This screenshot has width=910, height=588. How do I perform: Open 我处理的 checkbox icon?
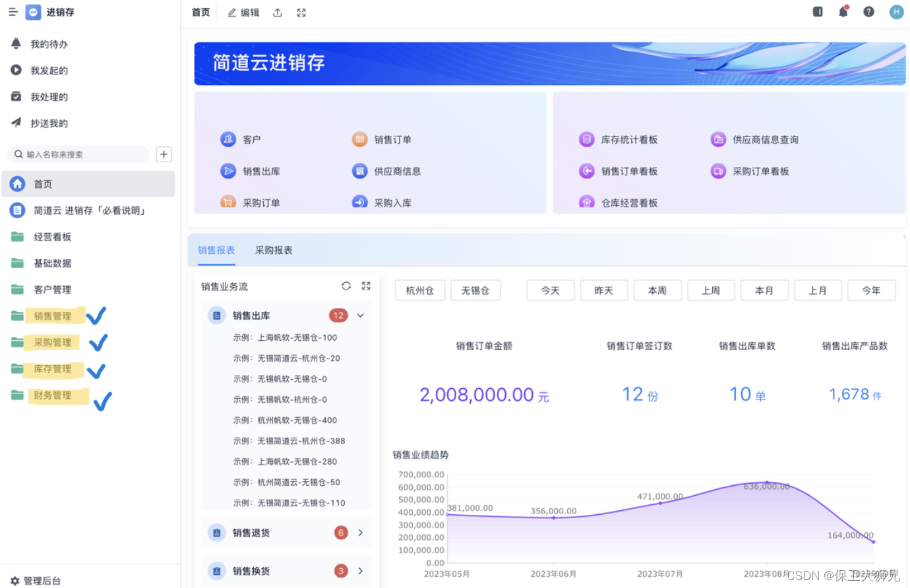tap(16, 96)
